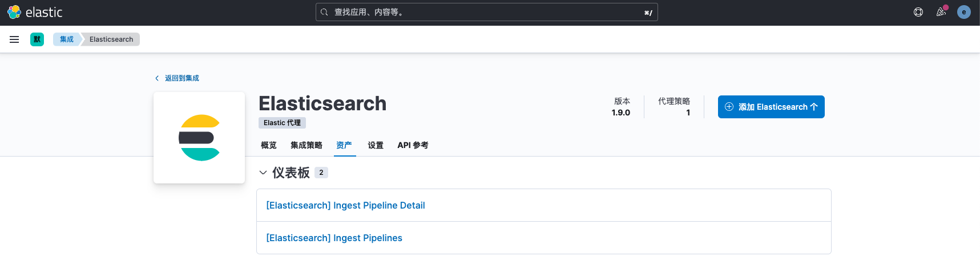
Task: Collapse the 仪表板 section
Action: [263, 173]
